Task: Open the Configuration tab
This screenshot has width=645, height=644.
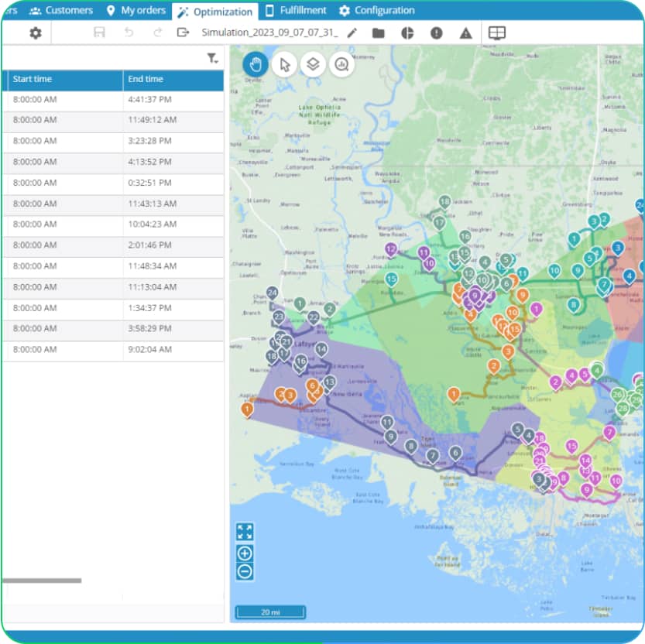Action: point(377,10)
